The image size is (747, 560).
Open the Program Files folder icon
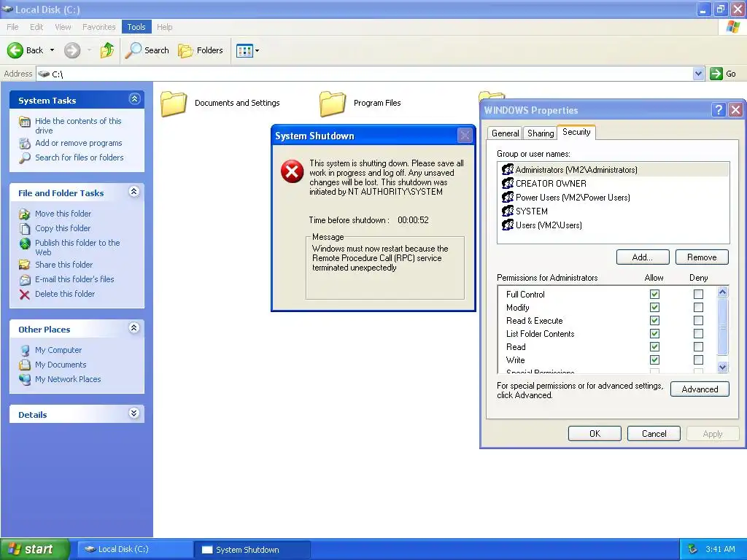pos(333,104)
